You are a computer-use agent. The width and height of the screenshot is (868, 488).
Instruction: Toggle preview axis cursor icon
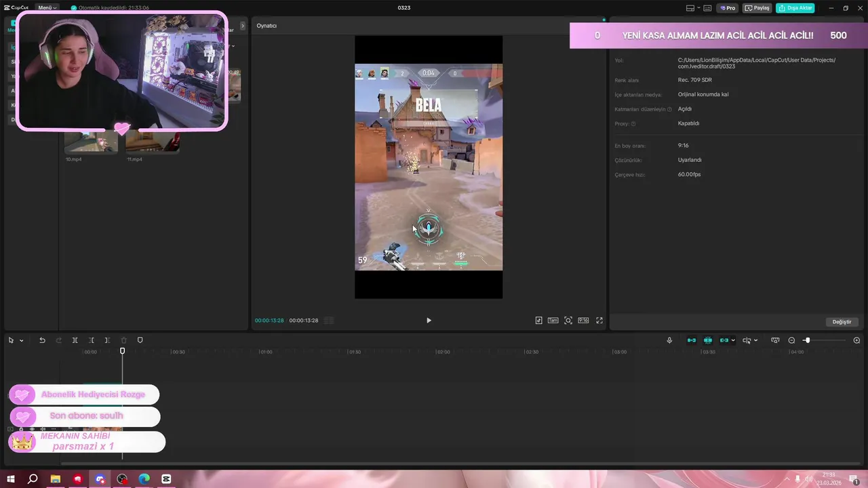746,340
